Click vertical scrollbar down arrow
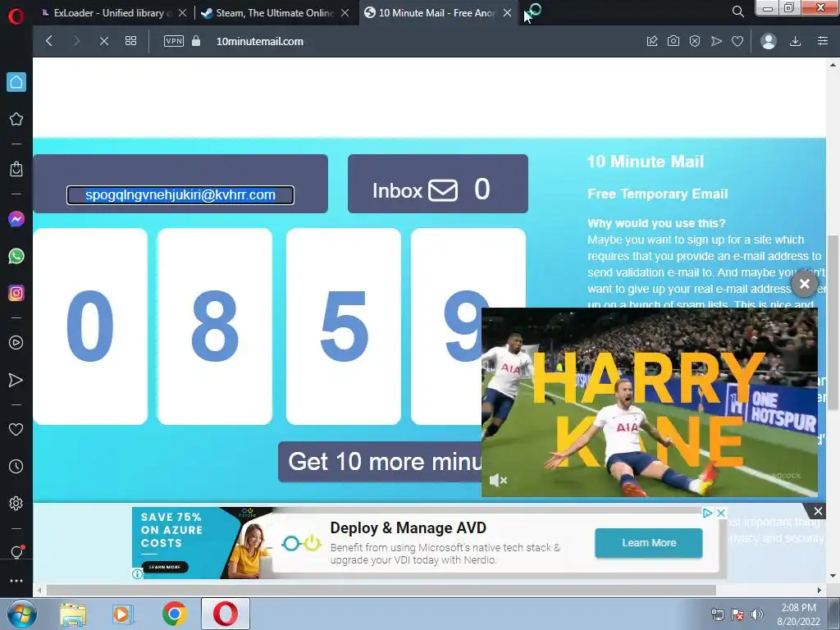The width and height of the screenshot is (840, 630). click(x=833, y=577)
